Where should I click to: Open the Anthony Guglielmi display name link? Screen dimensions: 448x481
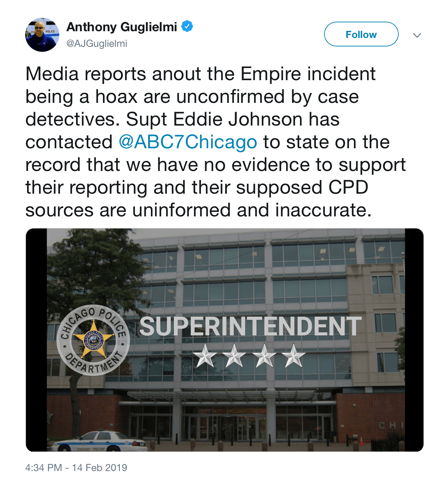(x=122, y=27)
